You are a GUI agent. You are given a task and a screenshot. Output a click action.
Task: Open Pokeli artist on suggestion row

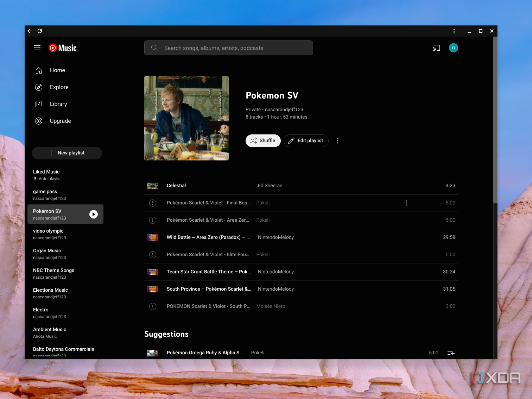(258, 353)
